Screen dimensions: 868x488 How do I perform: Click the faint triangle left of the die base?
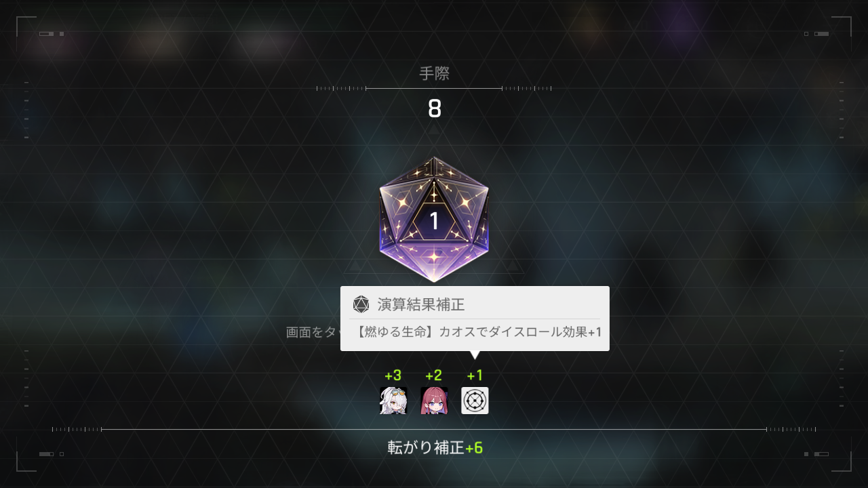[355, 265]
